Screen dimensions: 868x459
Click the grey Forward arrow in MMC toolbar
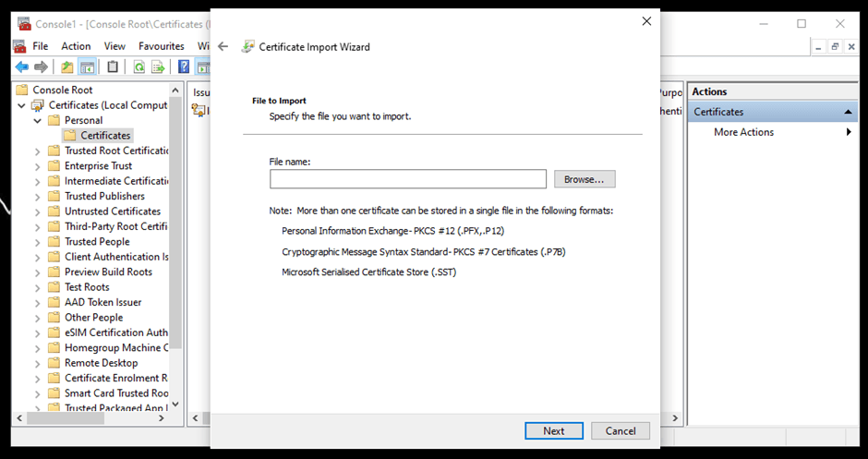(x=41, y=67)
